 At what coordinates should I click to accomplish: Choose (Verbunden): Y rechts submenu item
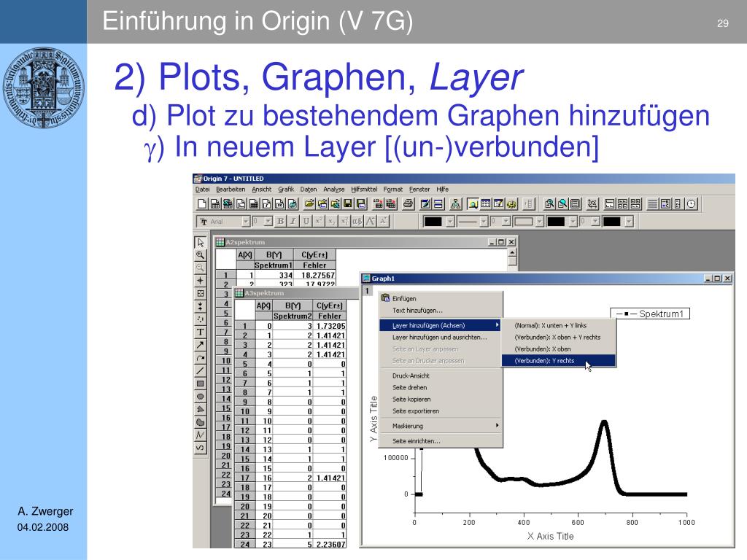coord(559,361)
